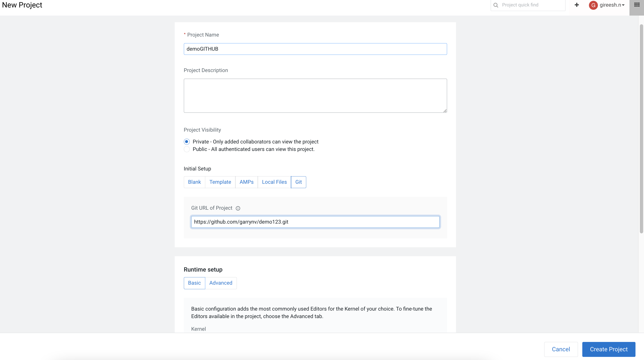The image size is (644, 360).
Task: Switch to the Blank setup tab
Action: (194, 182)
